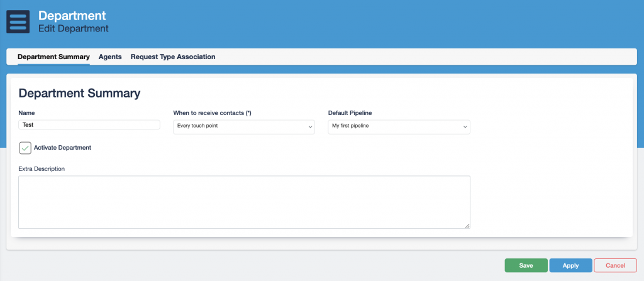The image size is (644, 281).
Task: Click the chevron beside My first pipeline
Action: [465, 127]
